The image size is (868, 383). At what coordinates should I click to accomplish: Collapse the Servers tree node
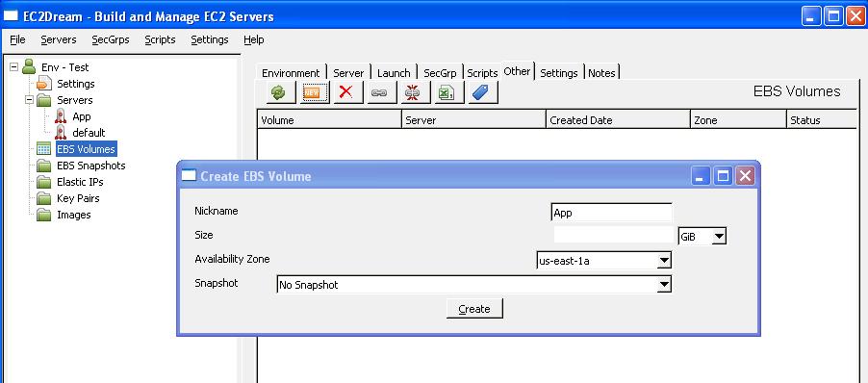pyautogui.click(x=29, y=100)
